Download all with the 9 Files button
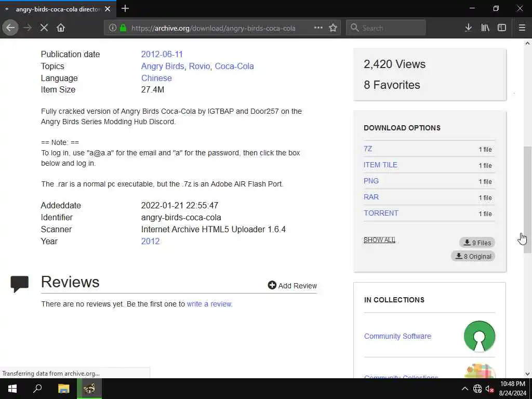532x399 pixels. (x=477, y=243)
